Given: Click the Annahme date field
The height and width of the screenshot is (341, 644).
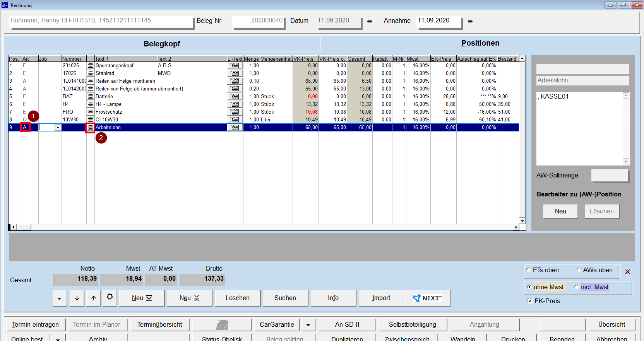Looking at the screenshot, I should pos(439,21).
